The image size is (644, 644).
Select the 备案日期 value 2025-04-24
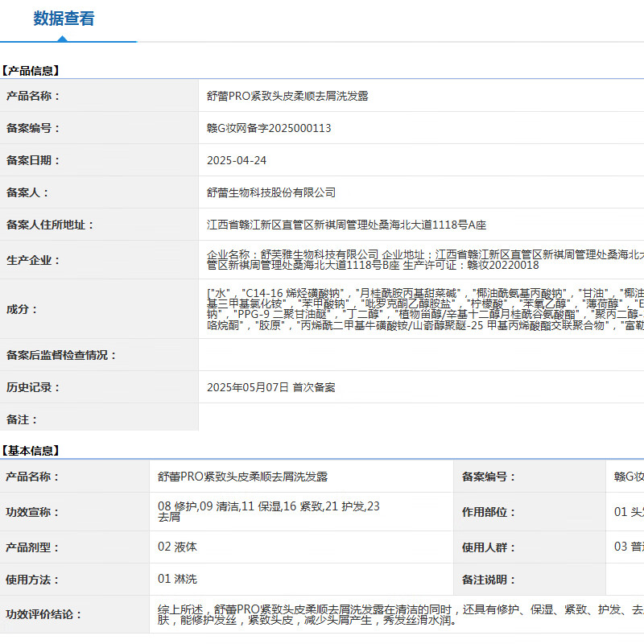(x=242, y=160)
